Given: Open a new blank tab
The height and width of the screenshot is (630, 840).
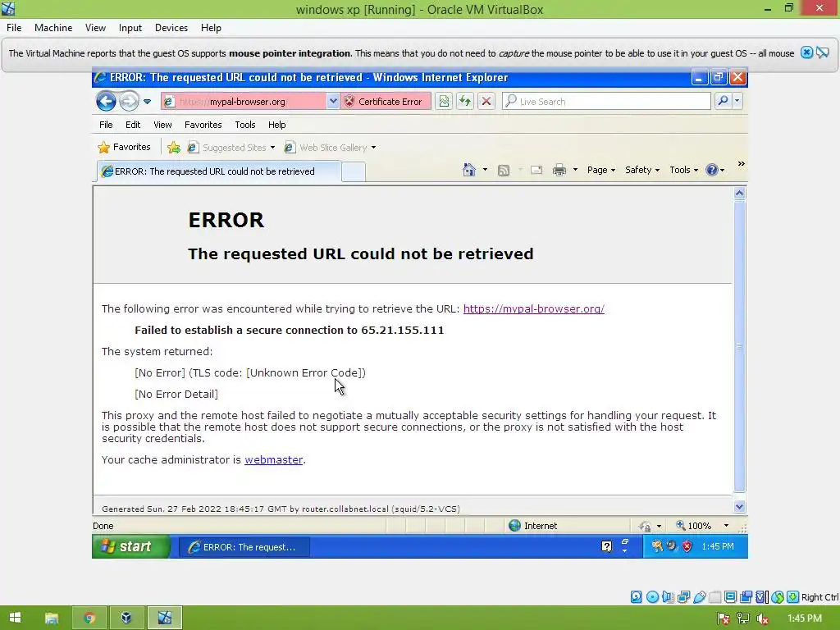Looking at the screenshot, I should click(354, 171).
